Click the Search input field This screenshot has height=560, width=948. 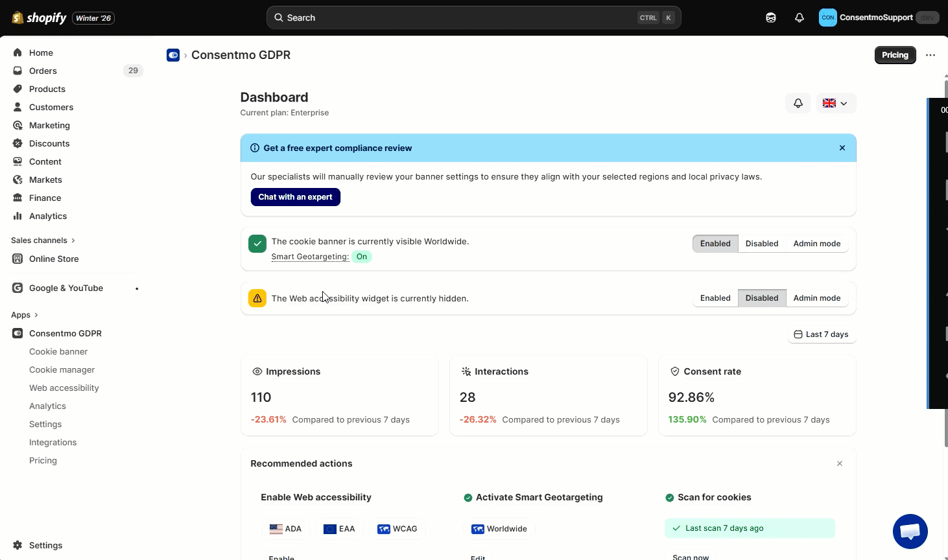454,17
